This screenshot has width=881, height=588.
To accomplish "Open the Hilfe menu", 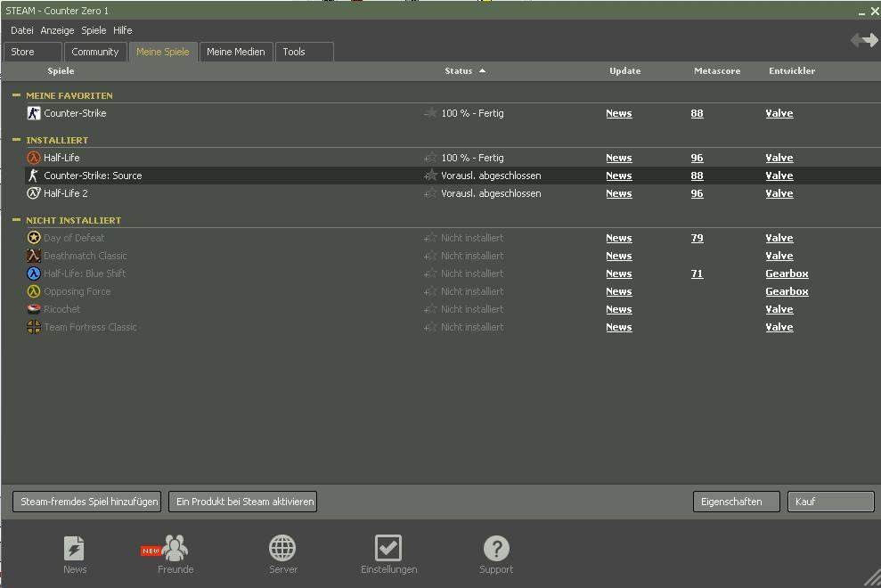I will pos(123,30).
